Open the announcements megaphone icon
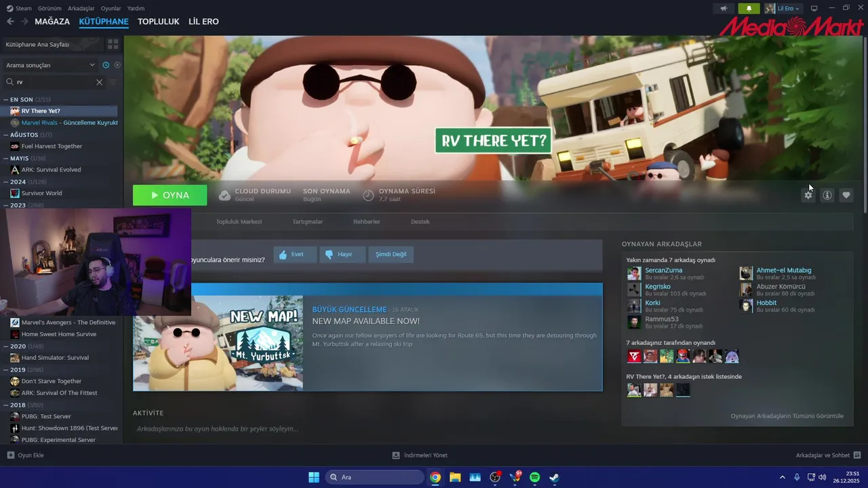 click(724, 8)
